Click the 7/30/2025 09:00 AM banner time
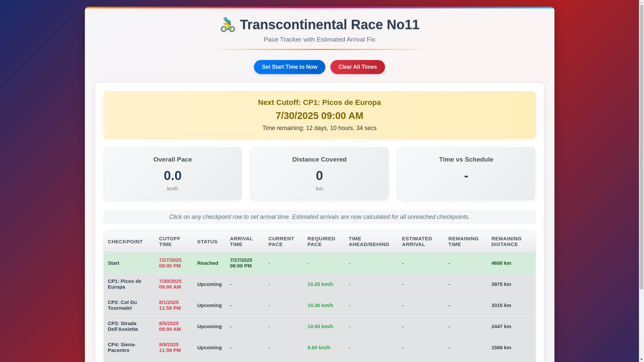 coord(319,116)
